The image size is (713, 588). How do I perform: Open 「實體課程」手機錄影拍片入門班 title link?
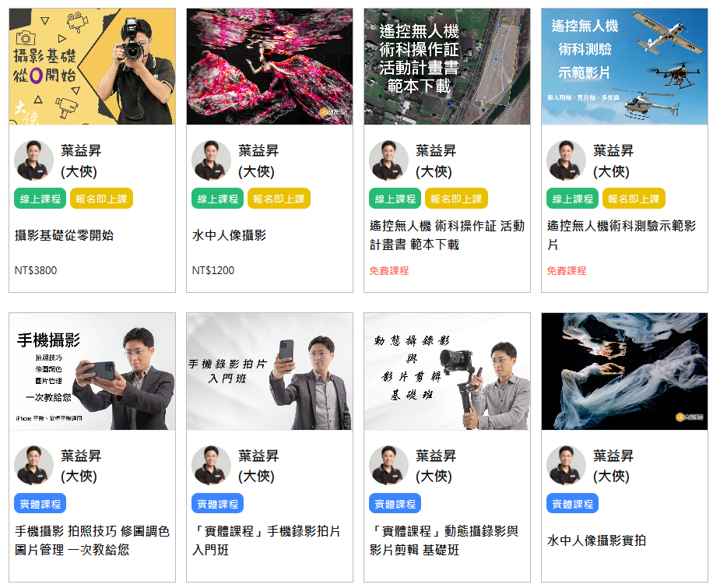point(266,540)
